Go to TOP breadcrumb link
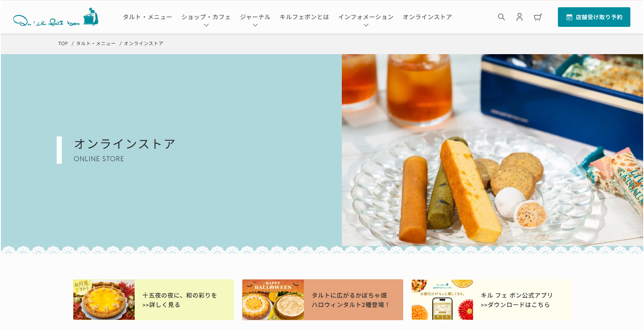 [x=63, y=43]
